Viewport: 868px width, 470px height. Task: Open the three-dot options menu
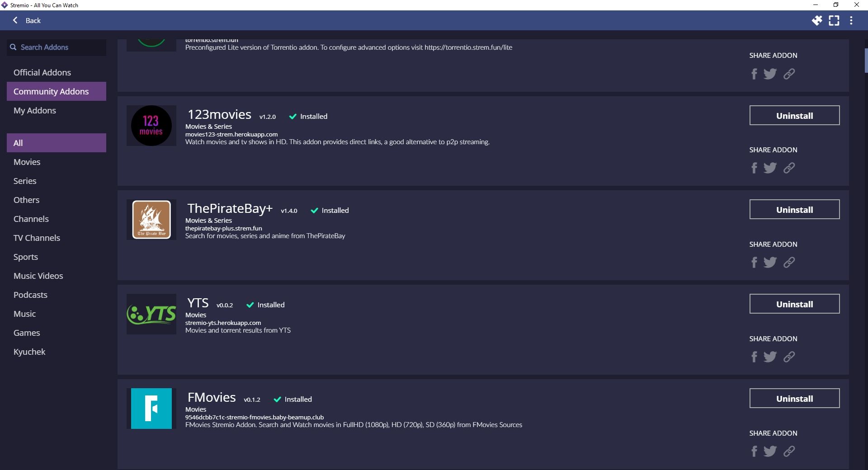851,21
